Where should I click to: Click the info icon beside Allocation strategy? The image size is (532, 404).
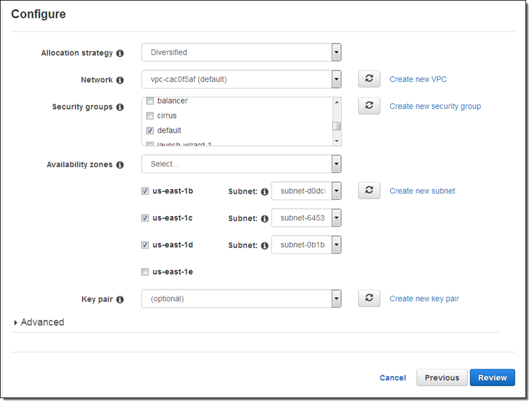120,53
